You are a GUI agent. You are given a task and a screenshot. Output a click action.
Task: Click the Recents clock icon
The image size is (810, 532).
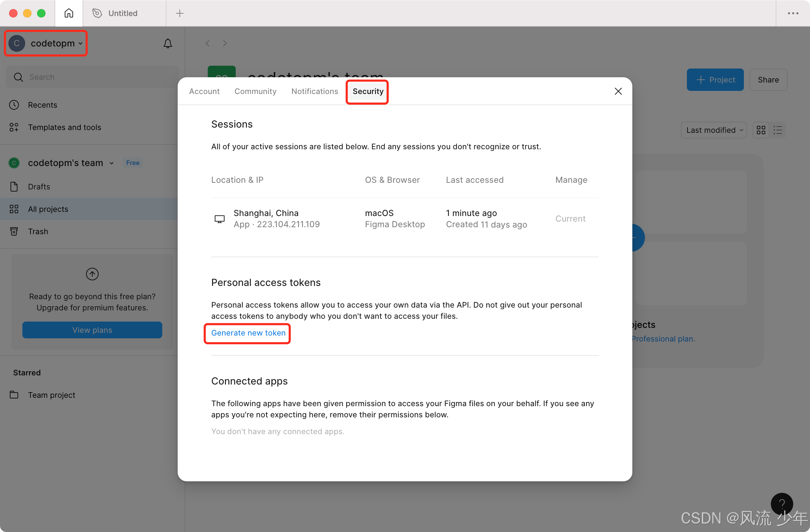pos(14,105)
